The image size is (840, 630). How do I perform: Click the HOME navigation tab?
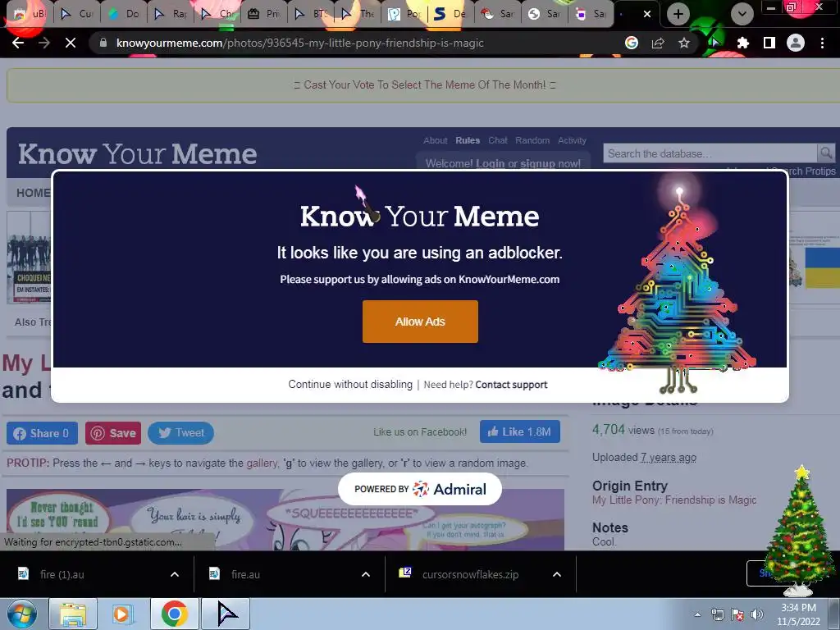coord(33,193)
